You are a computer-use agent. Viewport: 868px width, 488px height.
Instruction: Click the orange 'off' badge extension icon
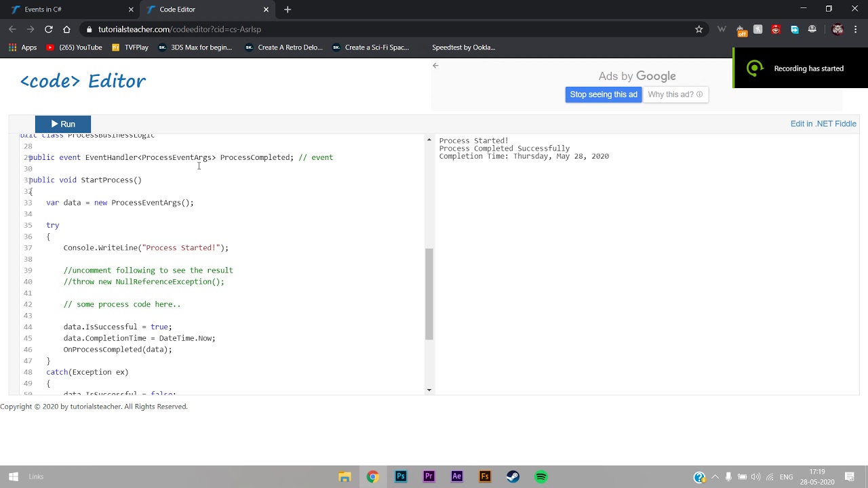tap(741, 30)
